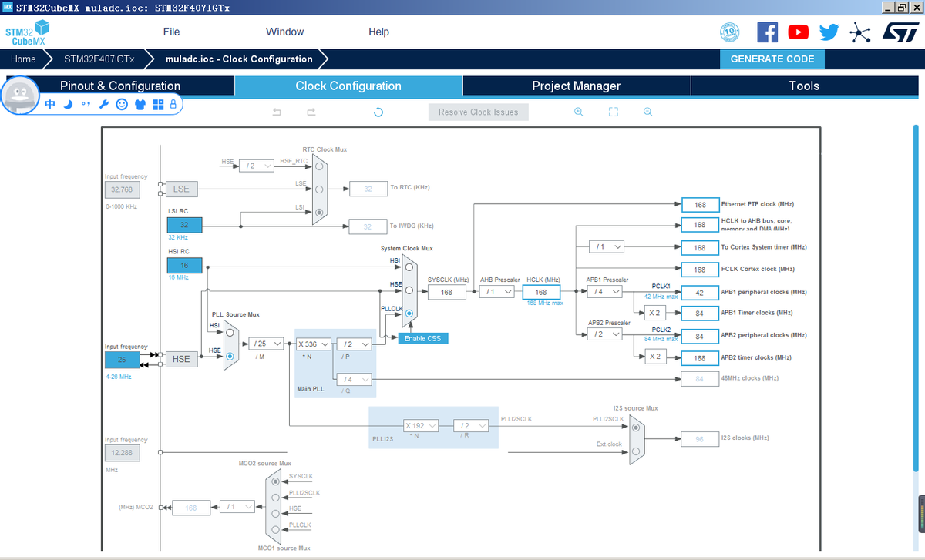Click the ST community network icon
The height and width of the screenshot is (560, 925).
click(x=859, y=32)
